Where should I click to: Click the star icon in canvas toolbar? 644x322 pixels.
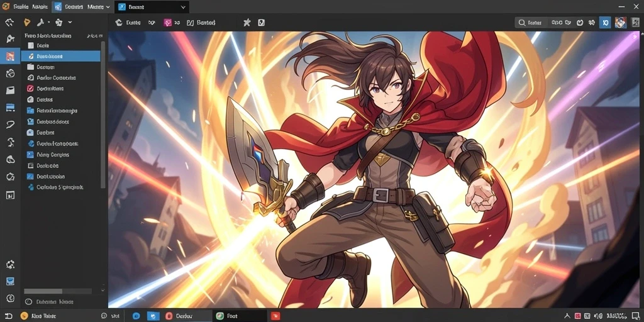tap(247, 23)
